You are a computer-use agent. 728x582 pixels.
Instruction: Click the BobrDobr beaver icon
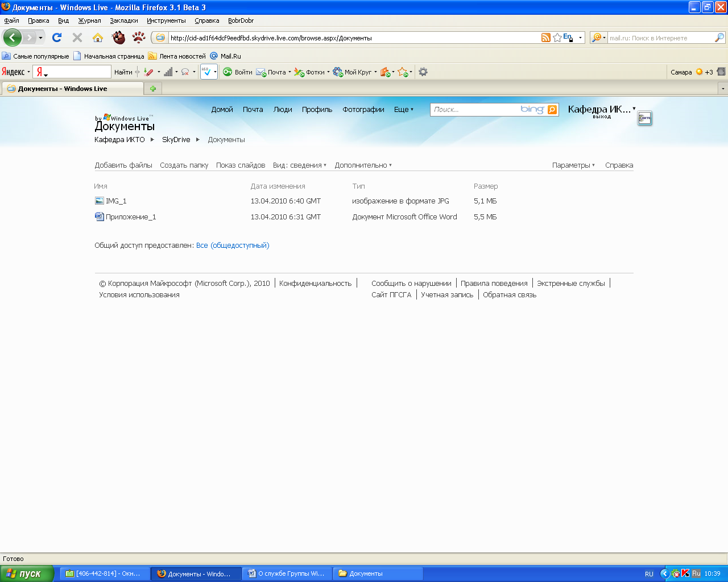click(118, 38)
